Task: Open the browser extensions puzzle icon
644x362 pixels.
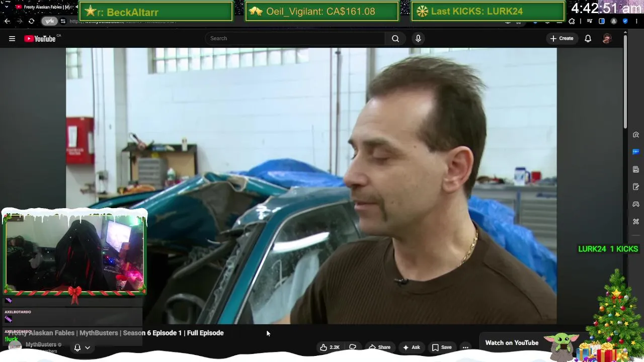Action: click(572, 21)
